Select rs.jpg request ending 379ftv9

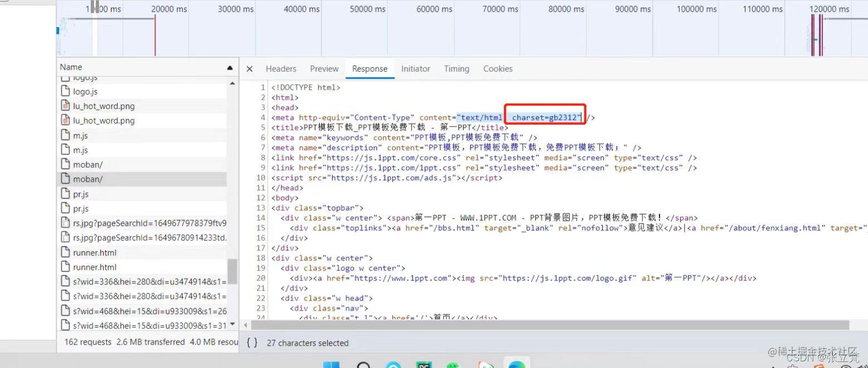pos(142,223)
